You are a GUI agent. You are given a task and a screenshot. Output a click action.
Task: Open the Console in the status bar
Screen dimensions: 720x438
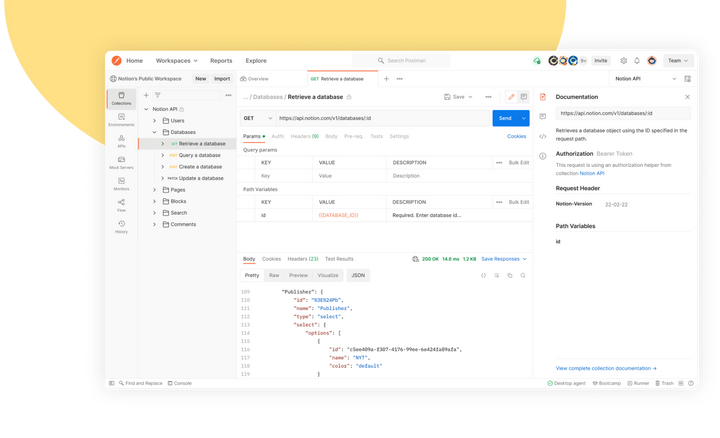click(x=180, y=383)
